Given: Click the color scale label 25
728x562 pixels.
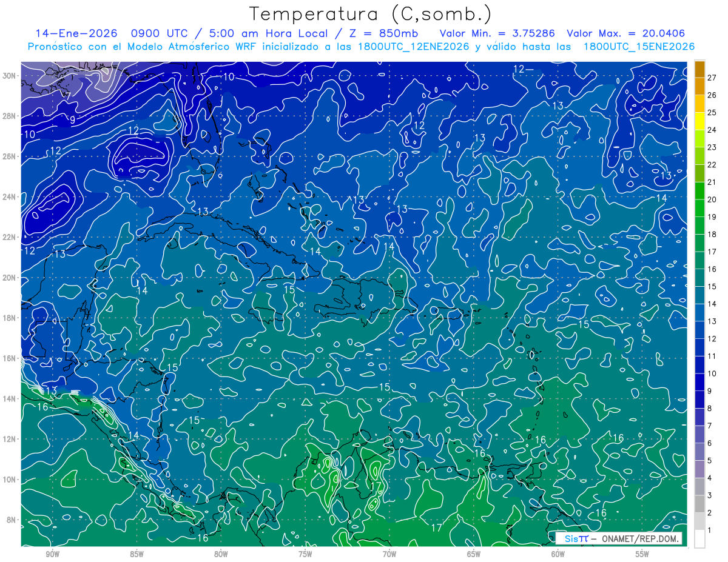Looking at the screenshot, I should click(x=712, y=113).
